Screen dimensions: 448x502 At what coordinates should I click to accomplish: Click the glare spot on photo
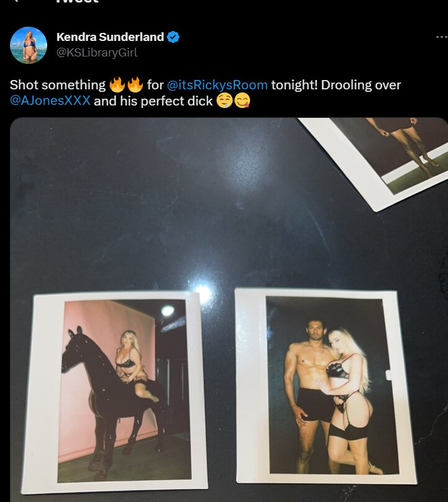coord(203,292)
